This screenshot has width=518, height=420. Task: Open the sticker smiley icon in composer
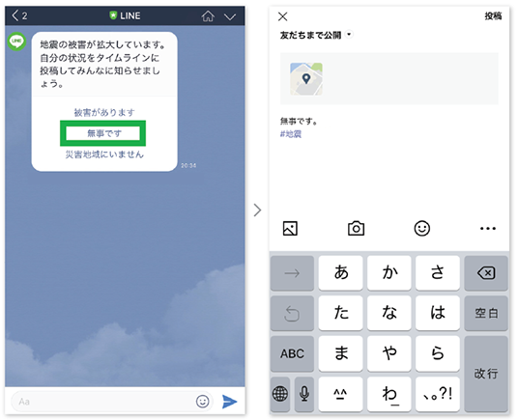point(422,228)
